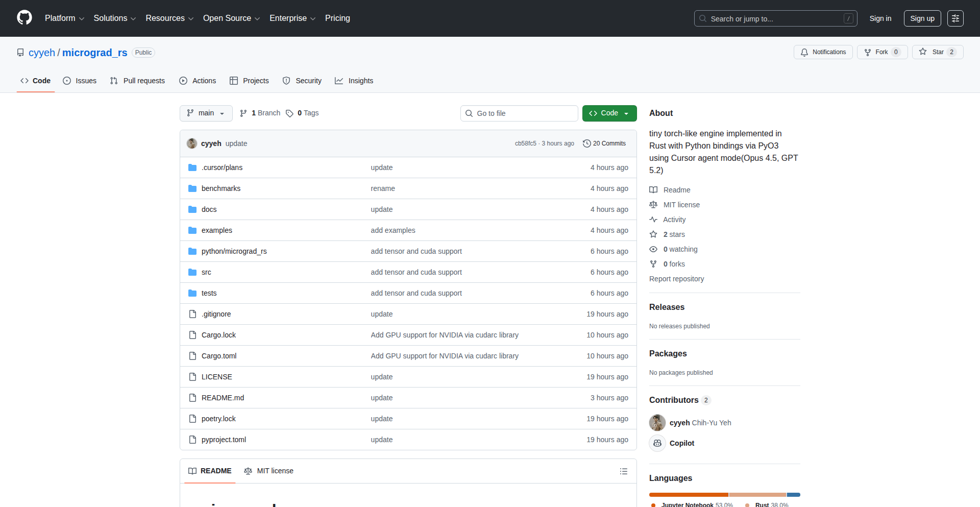Image resolution: width=980 pixels, height=507 pixels.
Task: Open the Pricing menu item
Action: 337,18
